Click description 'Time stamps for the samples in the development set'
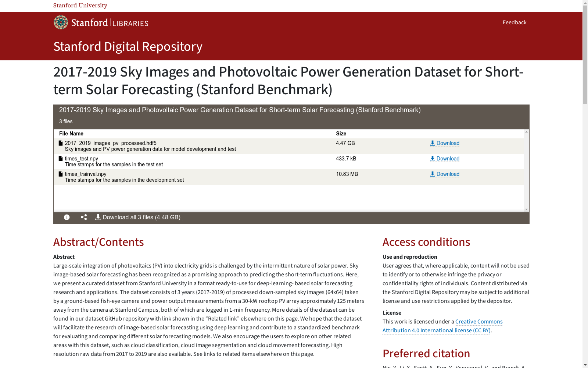 [125, 180]
